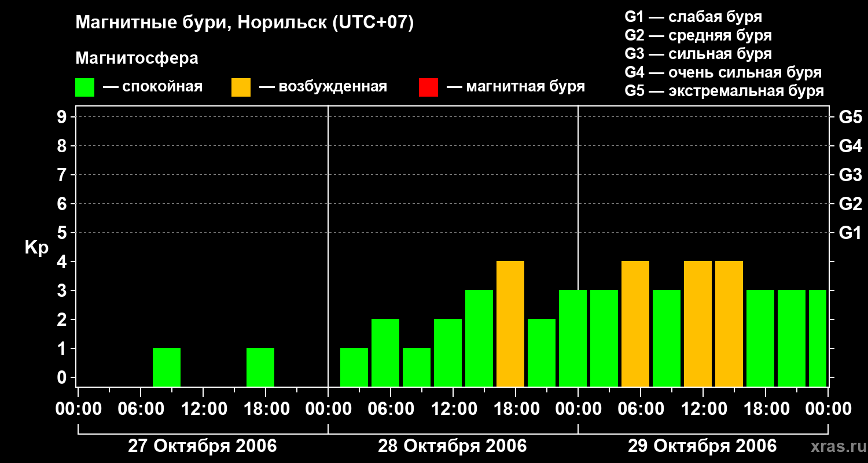Select 27 October evening green bar (Kp 1)
Viewport: 868px width, 463px height.
tap(260, 367)
